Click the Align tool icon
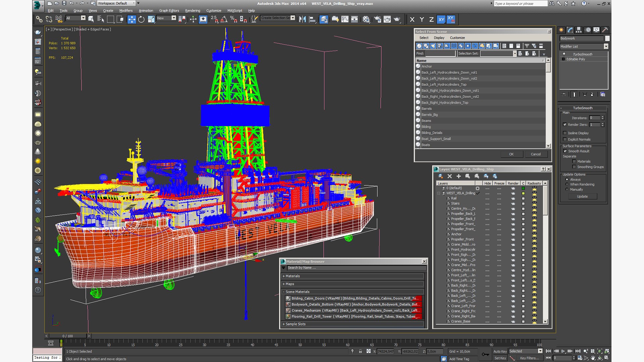Screen dimensions: 644x362 point(312,19)
